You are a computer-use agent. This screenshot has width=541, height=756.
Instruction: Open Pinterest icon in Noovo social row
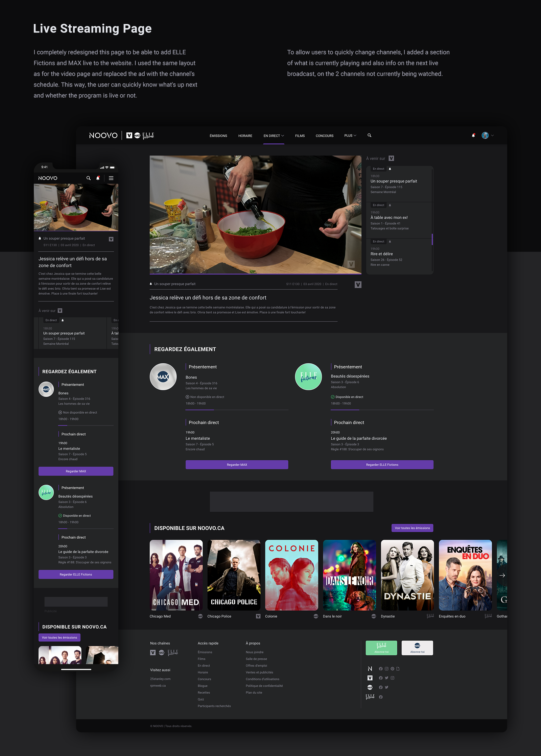[x=392, y=668]
